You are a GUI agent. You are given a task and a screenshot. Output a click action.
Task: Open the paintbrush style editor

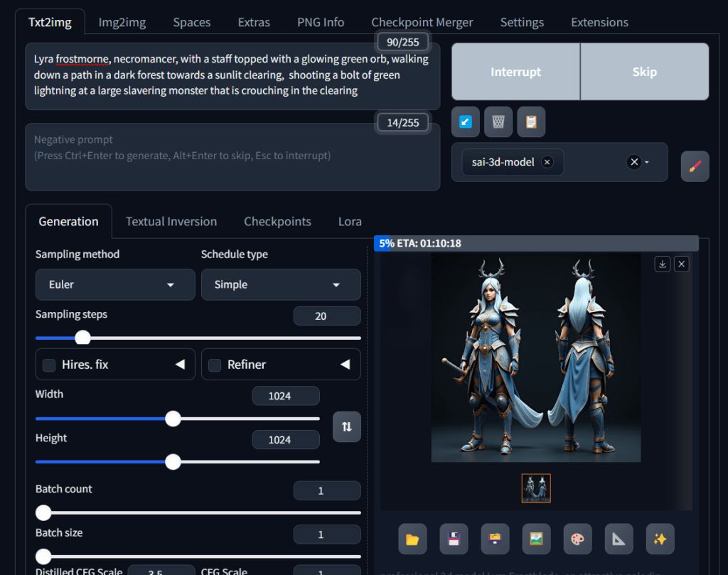point(695,166)
